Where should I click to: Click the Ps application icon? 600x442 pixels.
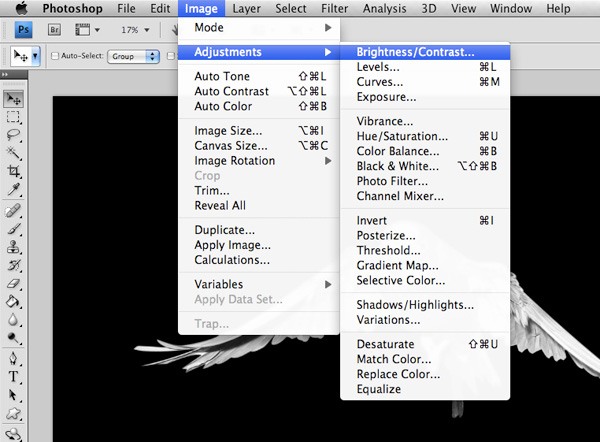[x=23, y=29]
